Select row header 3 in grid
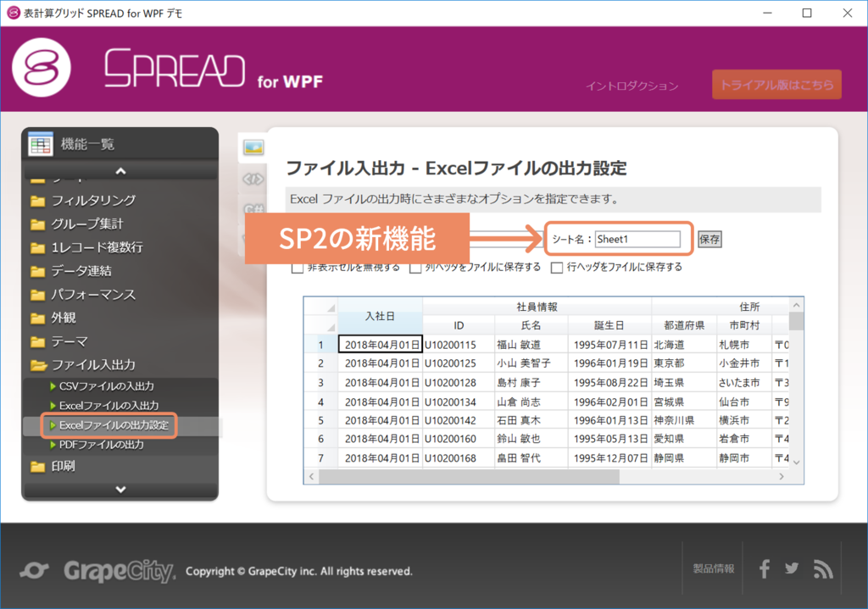The height and width of the screenshot is (609, 868). 320,383
